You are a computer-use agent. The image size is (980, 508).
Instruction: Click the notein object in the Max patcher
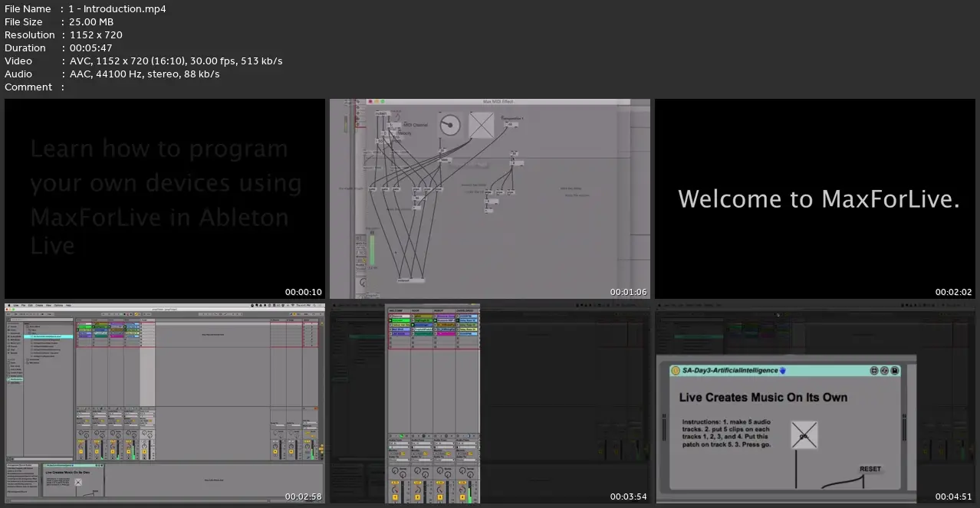pyautogui.click(x=381, y=113)
